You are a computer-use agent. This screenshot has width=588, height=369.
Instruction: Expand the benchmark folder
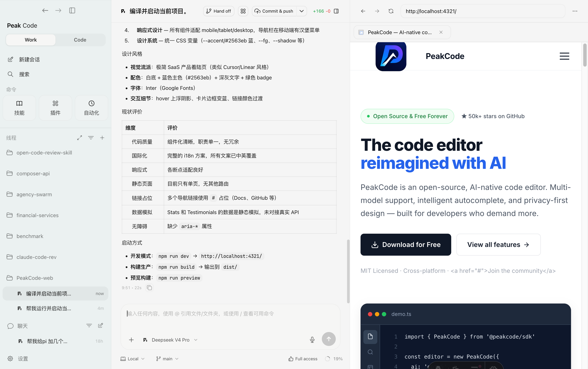coord(55,236)
